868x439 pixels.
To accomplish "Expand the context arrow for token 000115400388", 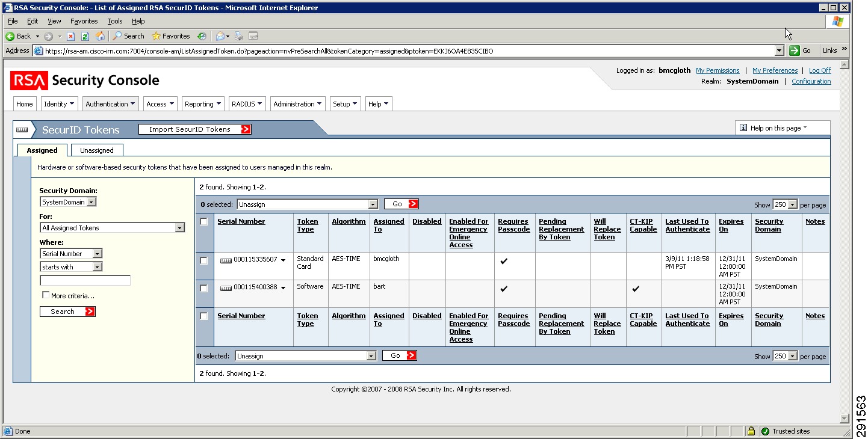I will click(283, 288).
